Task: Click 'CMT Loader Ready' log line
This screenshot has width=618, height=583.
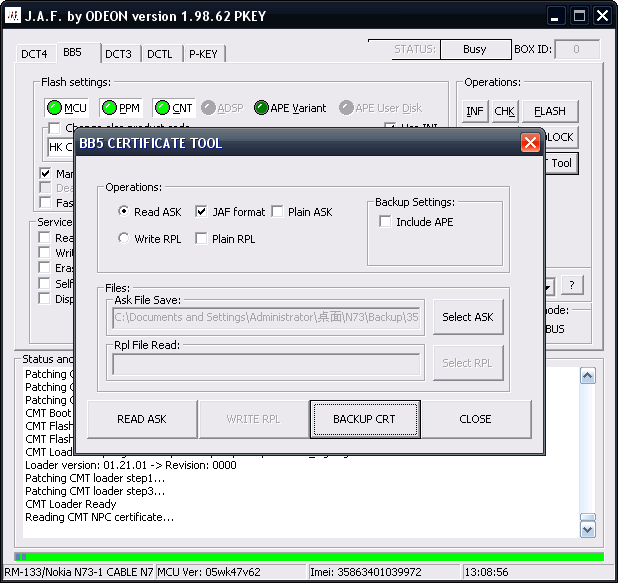Action: (x=71, y=504)
